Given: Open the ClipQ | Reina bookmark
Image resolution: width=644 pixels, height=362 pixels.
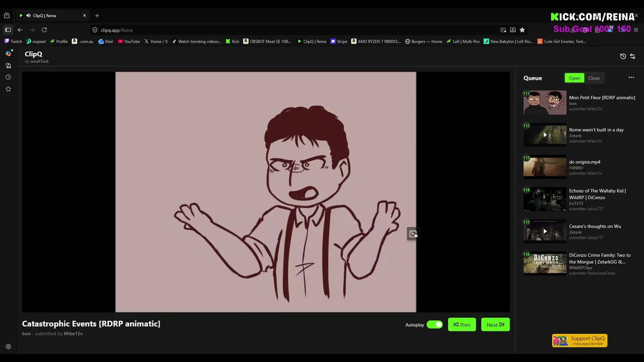Looking at the screenshot, I should [311, 41].
